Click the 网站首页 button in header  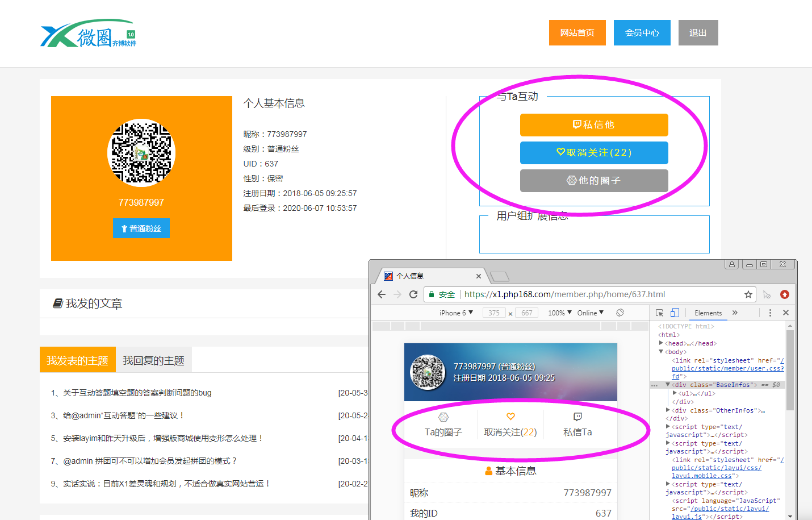577,32
